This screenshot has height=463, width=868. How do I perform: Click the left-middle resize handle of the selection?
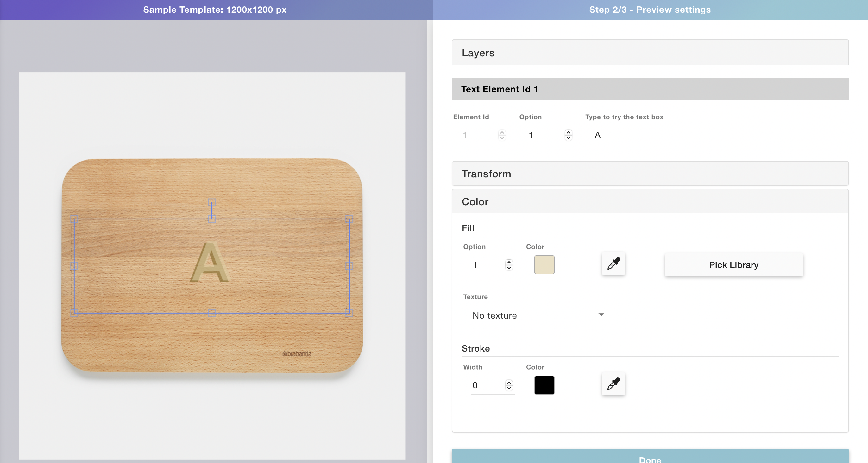click(x=74, y=266)
